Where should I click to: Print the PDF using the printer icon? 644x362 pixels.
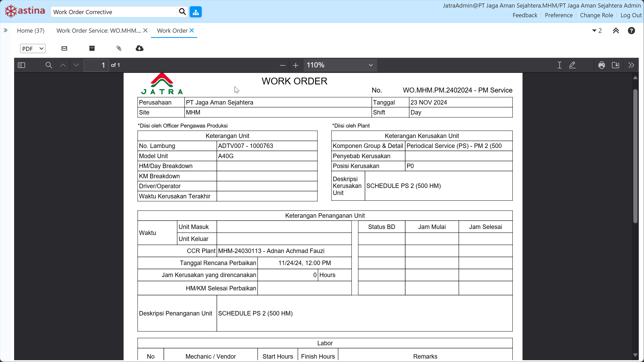pos(602,65)
